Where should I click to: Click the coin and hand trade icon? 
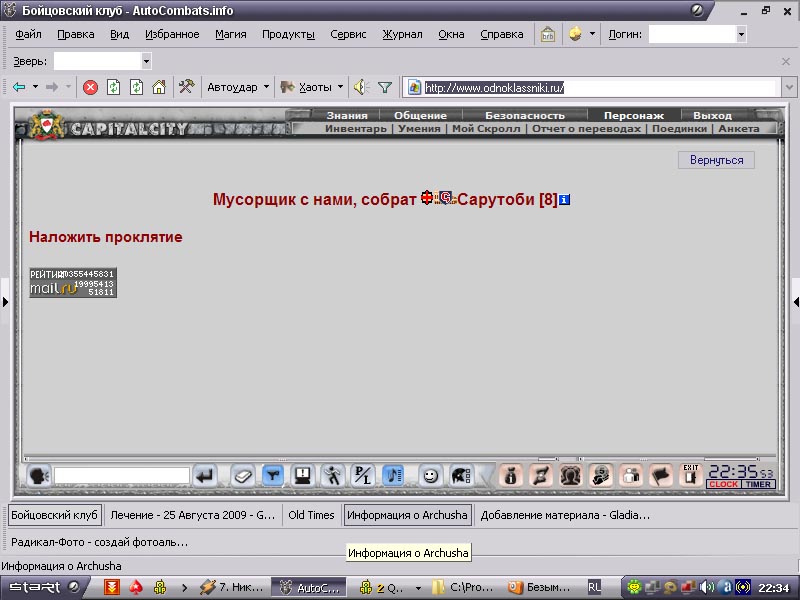tap(601, 477)
